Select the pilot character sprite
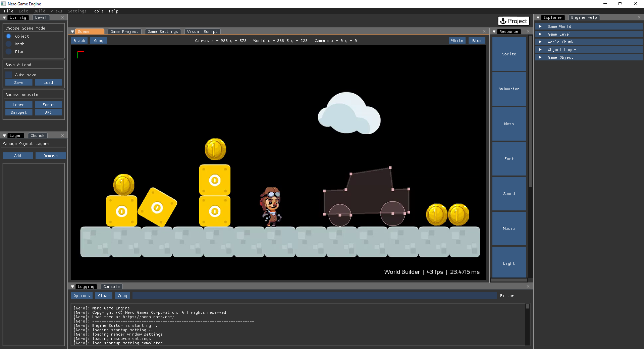The width and height of the screenshot is (644, 349). (x=271, y=207)
